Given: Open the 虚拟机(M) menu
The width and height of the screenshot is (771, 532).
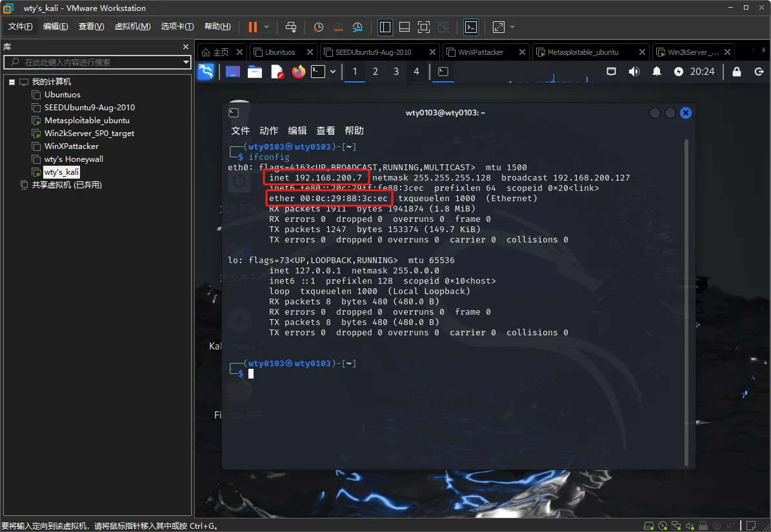Looking at the screenshot, I should 132,26.
